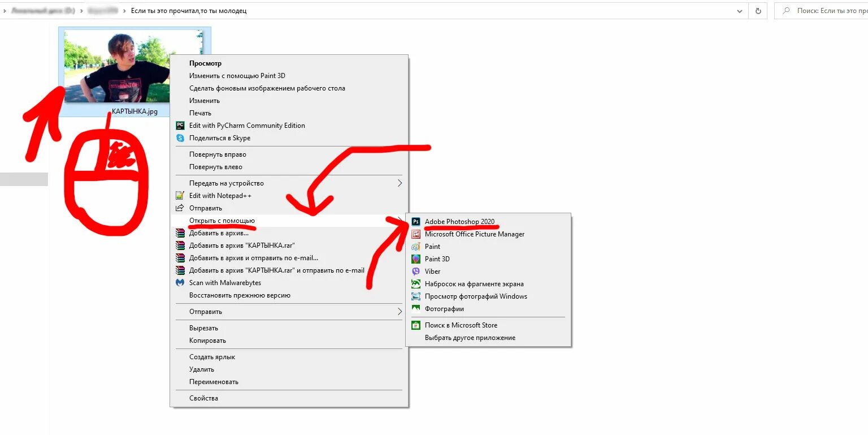The image size is (868, 435).
Task: Click the Malwarebytes icon in context menu
Action: [180, 283]
